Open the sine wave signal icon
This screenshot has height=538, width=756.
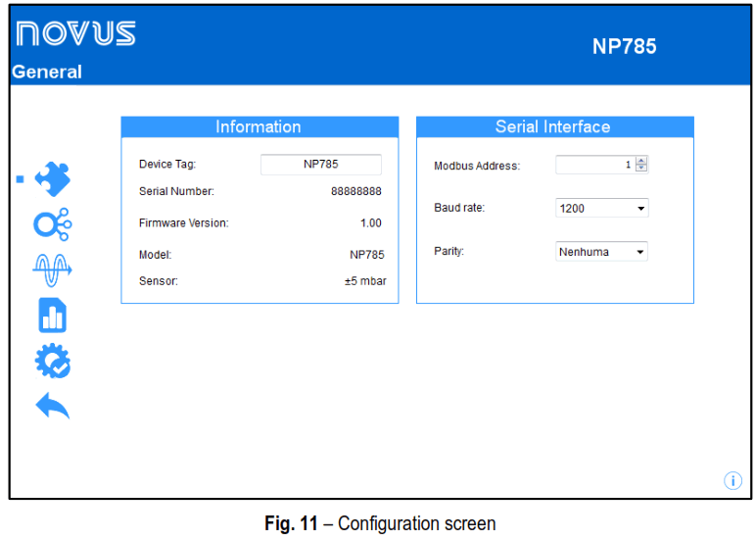[x=53, y=269]
